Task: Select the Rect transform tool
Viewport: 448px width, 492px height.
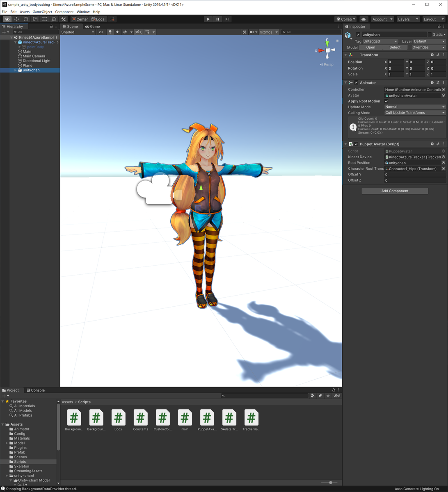Action: 45,19
